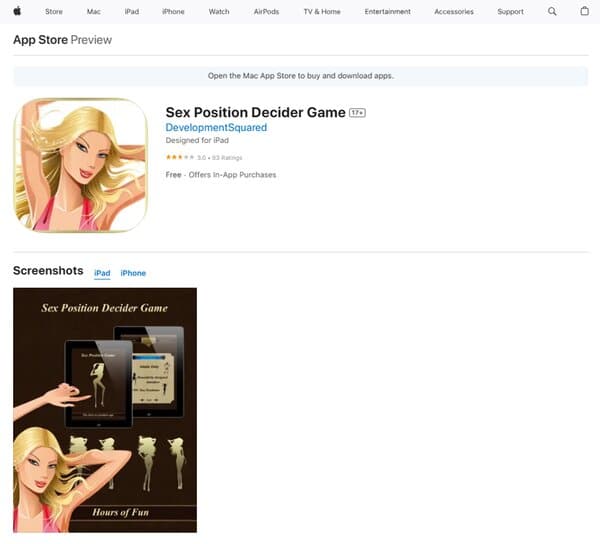Click the app icon image
This screenshot has width=600, height=544.
point(80,165)
